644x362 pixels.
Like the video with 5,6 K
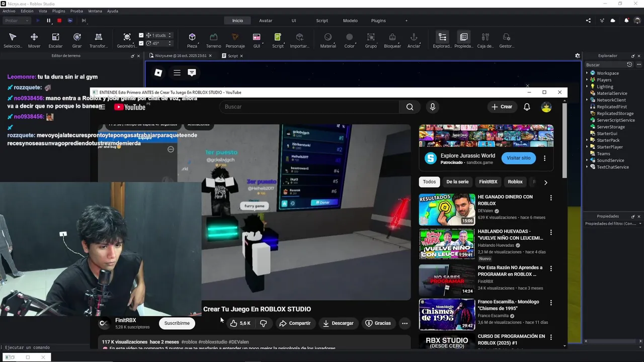point(240,323)
